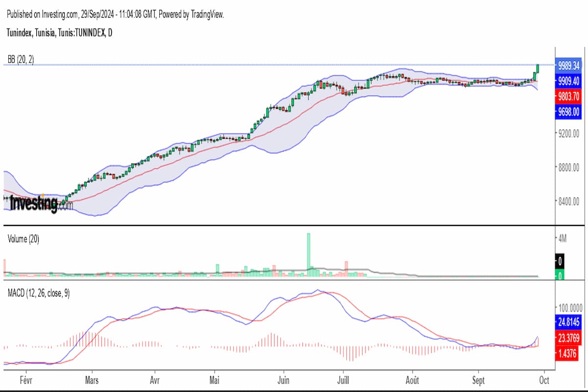Image resolution: width=588 pixels, height=392 pixels.
Task: Click the green volume value tag
Action: pos(560,276)
